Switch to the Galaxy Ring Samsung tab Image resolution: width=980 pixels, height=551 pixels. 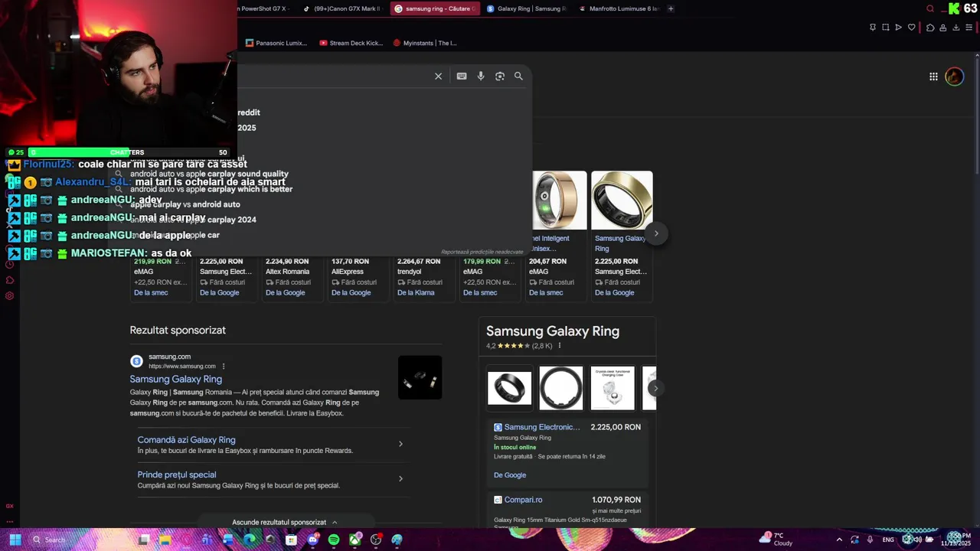click(x=527, y=9)
